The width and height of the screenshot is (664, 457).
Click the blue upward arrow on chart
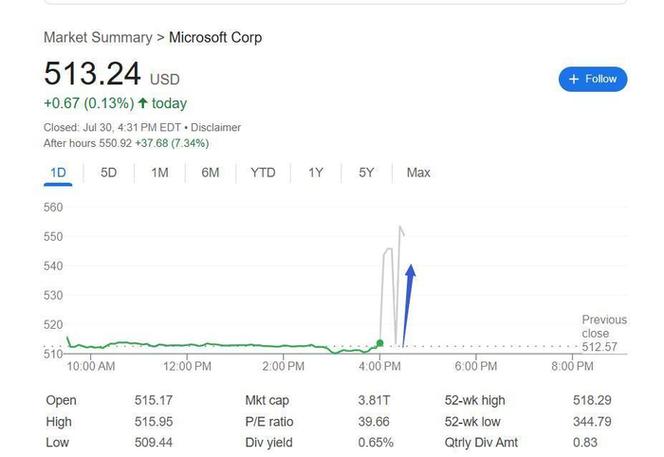click(x=409, y=305)
